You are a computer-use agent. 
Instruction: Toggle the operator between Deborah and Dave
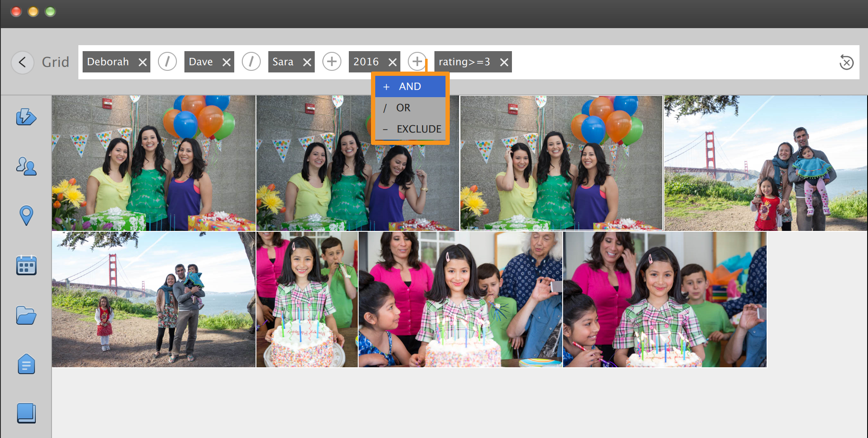(x=167, y=62)
